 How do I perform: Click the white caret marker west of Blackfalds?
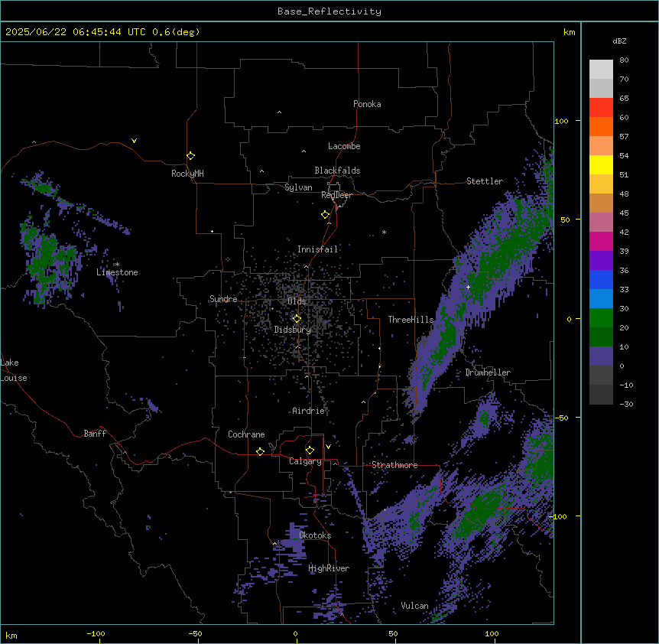point(261,171)
